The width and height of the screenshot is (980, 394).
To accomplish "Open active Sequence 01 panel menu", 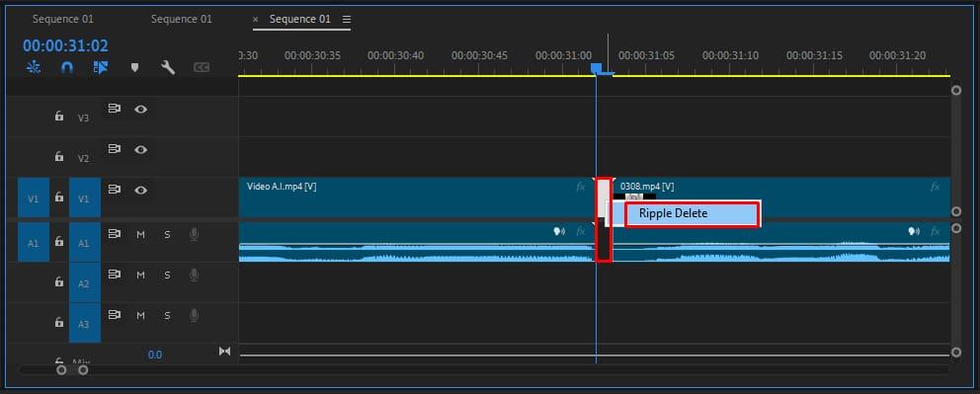I will click(x=346, y=20).
